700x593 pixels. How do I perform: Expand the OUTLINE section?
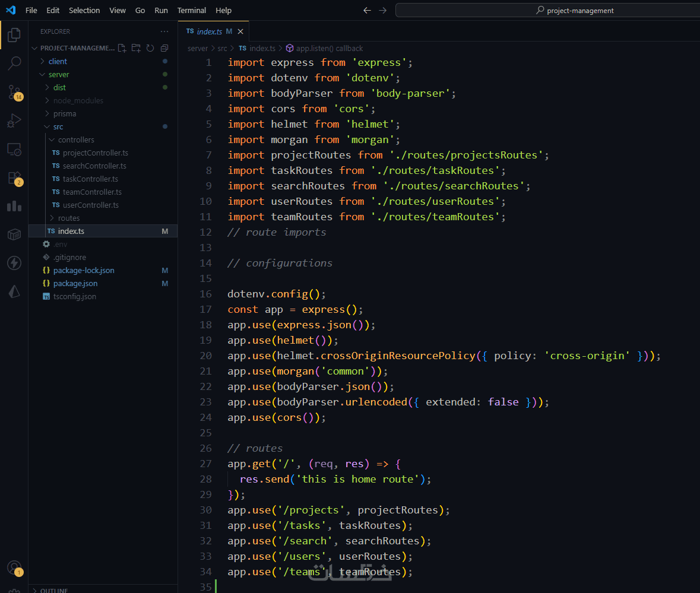(53, 590)
